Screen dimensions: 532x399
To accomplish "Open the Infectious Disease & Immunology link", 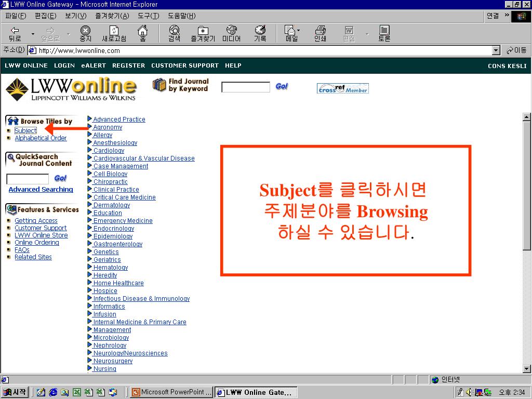I will (141, 299).
